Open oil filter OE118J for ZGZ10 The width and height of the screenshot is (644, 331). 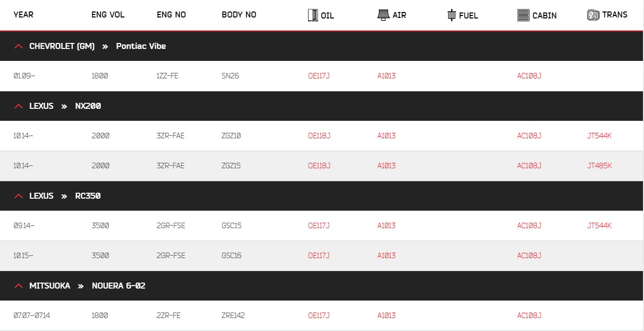[319, 136]
